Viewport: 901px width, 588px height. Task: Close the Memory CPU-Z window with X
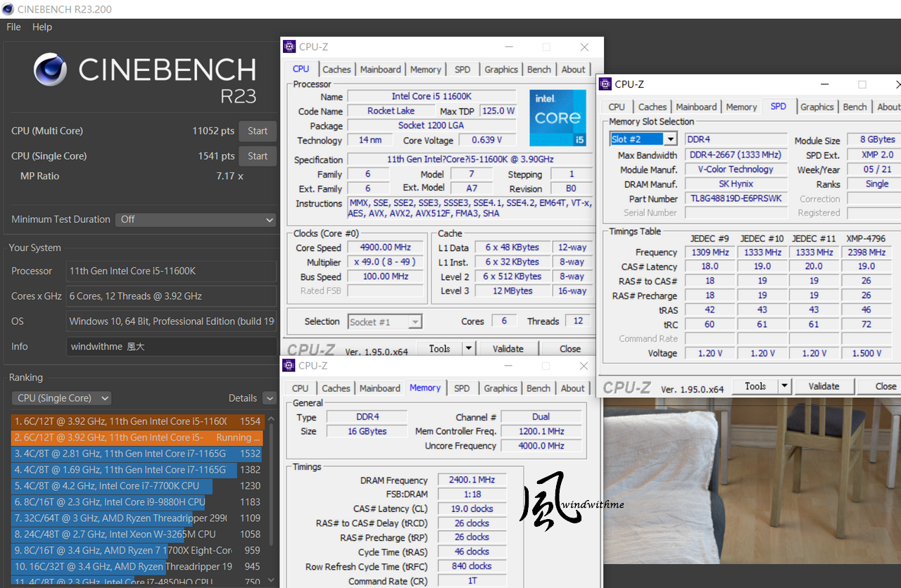click(584, 366)
